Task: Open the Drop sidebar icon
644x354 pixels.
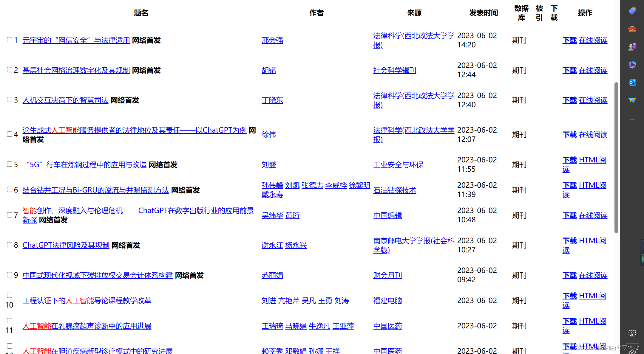Action: pos(632,101)
